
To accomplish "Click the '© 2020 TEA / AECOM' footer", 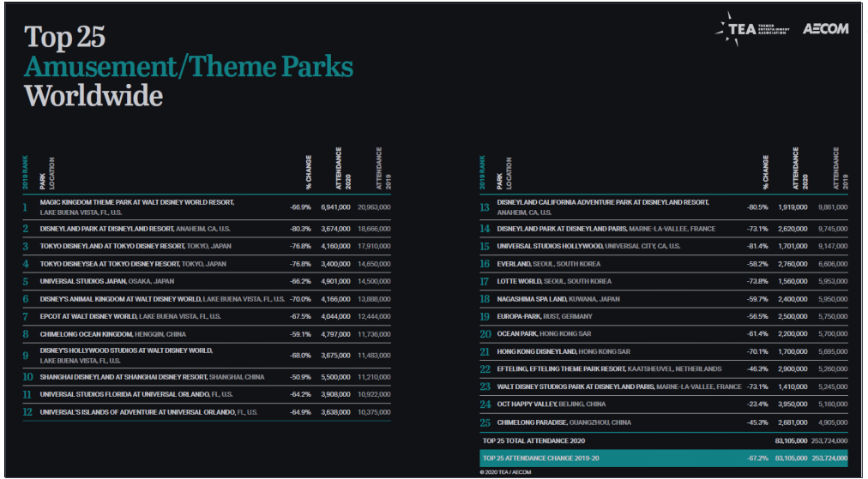I will pos(505,472).
